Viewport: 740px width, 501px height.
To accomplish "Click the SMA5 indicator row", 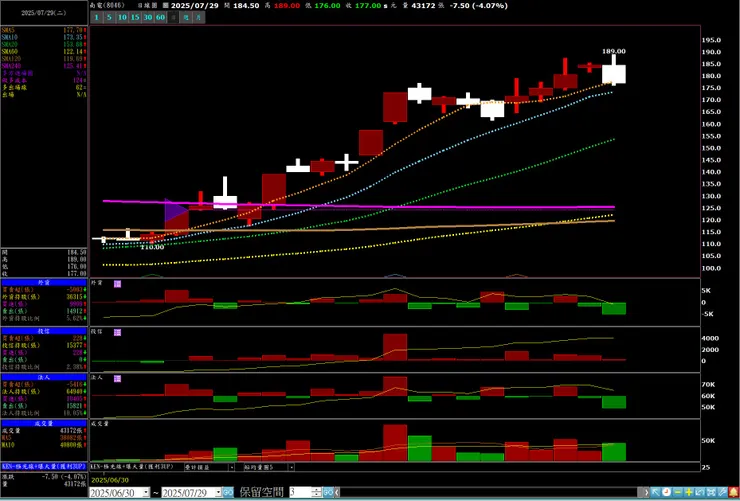I will [x=44, y=30].
